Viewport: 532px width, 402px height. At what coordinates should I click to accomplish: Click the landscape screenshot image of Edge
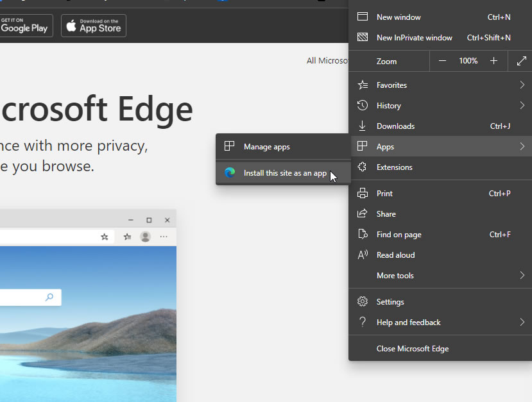point(88,324)
